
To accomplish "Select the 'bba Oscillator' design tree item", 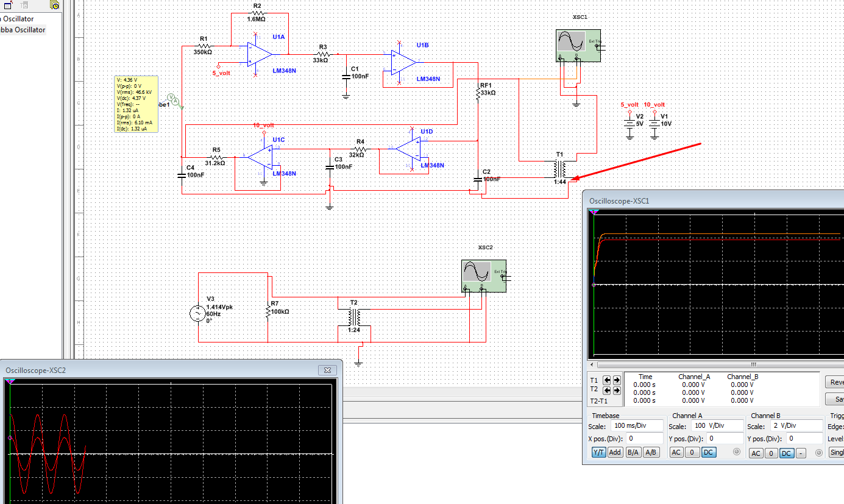I will [23, 30].
